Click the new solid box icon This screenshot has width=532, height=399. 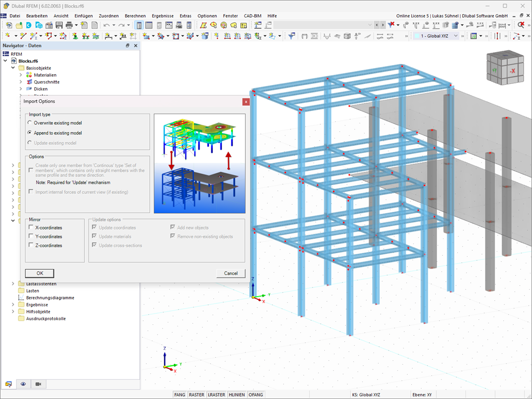pyautogui.click(x=205, y=36)
